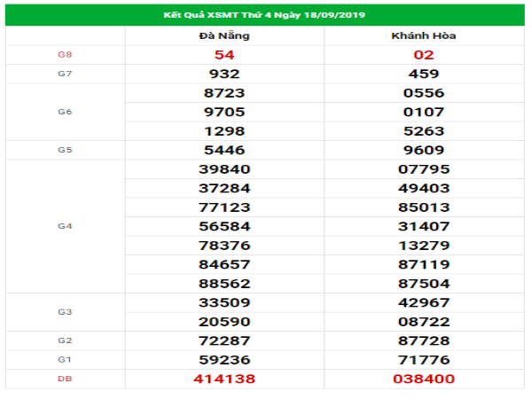Select the G1 result 59236
The image size is (532, 399).
223,360
